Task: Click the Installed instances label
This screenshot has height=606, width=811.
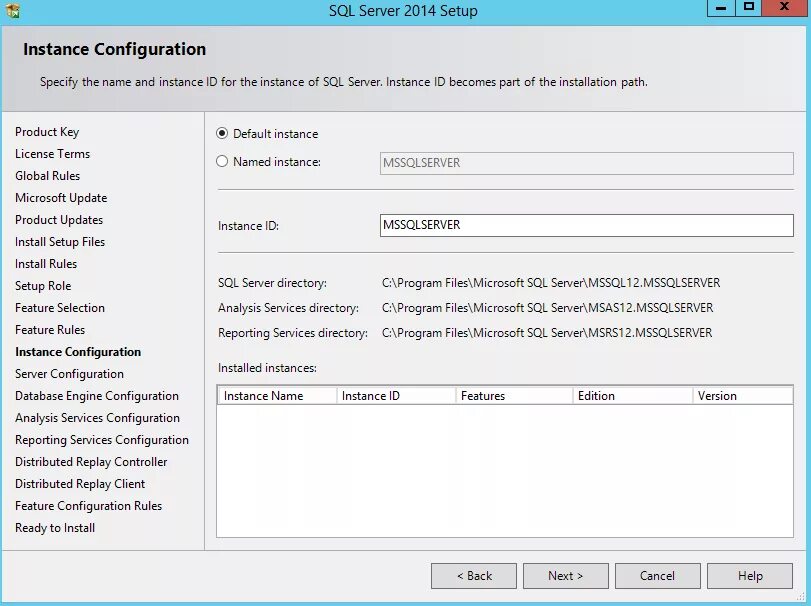Action: 267,368
